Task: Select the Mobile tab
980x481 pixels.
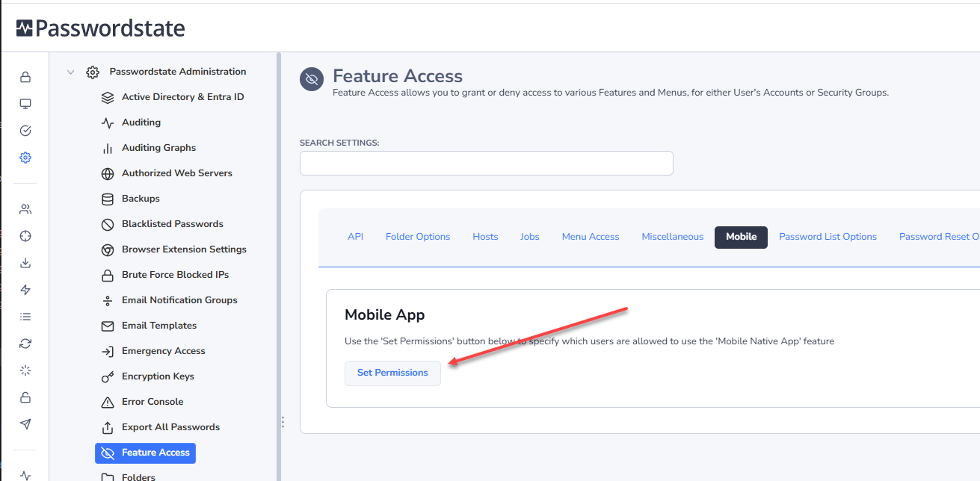Action: (742, 237)
